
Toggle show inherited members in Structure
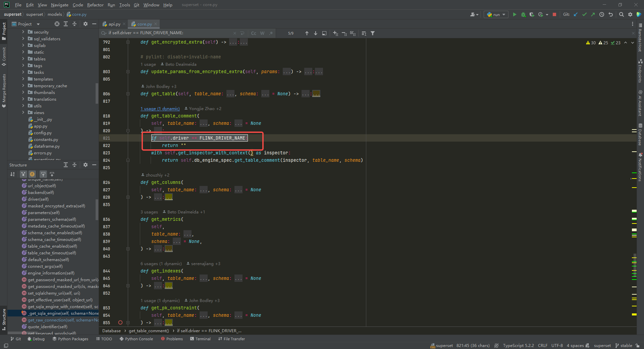(23, 174)
